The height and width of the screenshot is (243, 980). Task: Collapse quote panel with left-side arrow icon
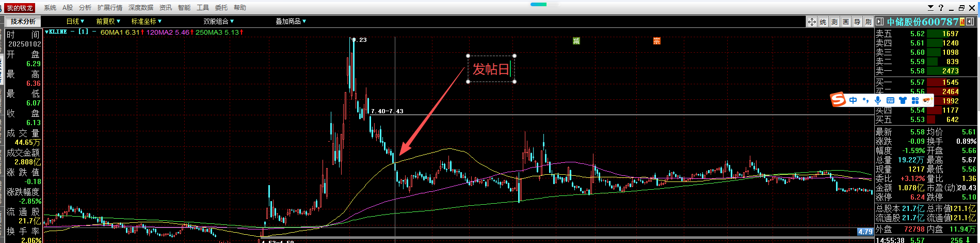[880, 22]
